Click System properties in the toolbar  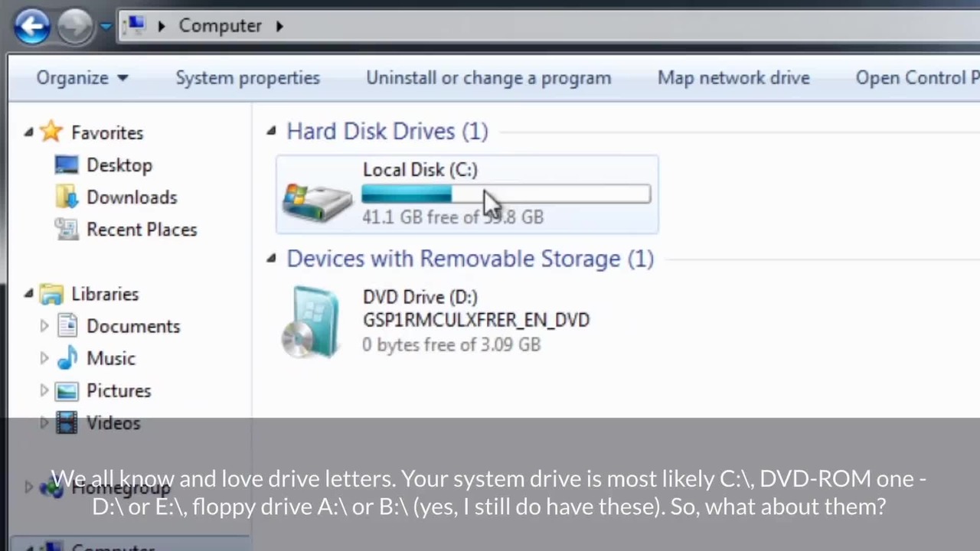pyautogui.click(x=247, y=78)
